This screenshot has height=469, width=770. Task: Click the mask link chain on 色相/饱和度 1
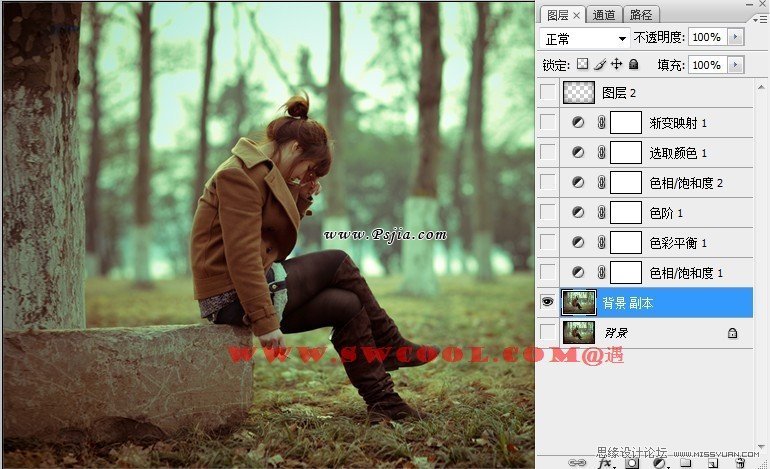click(x=602, y=272)
